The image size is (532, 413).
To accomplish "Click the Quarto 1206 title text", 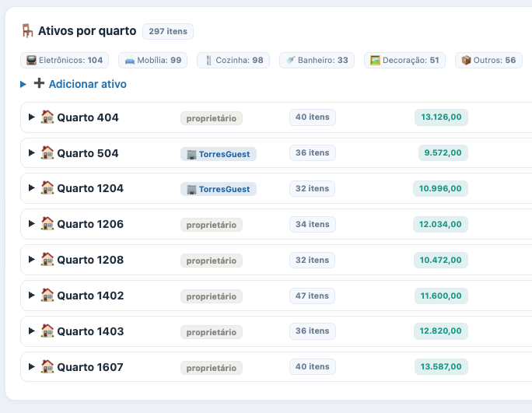I will pos(90,224).
